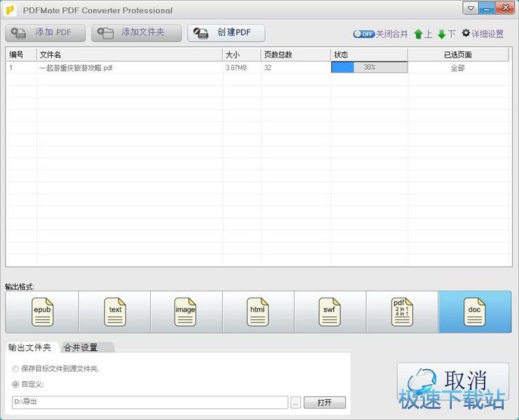Select image output format
Viewport: 519px width, 420px height.
(x=186, y=312)
